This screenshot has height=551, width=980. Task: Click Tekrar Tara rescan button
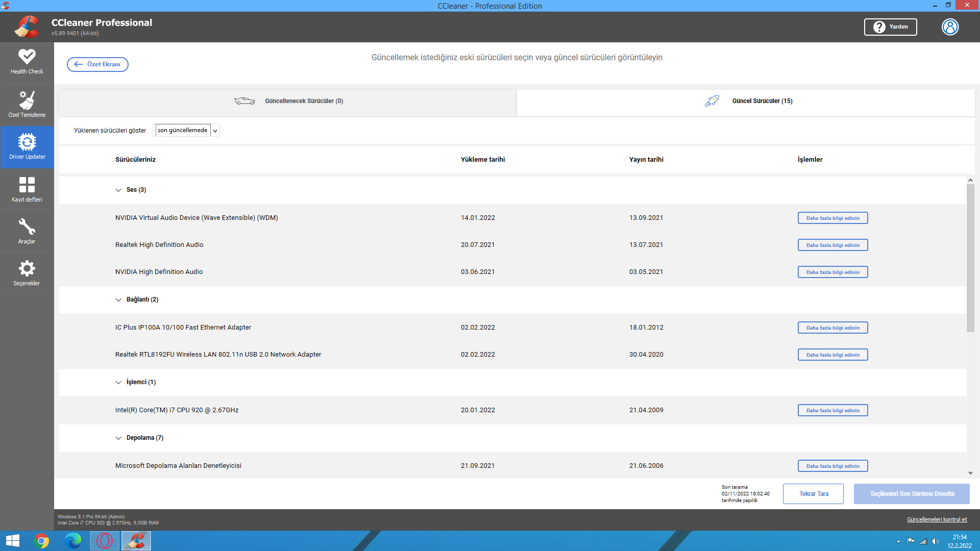(x=813, y=494)
